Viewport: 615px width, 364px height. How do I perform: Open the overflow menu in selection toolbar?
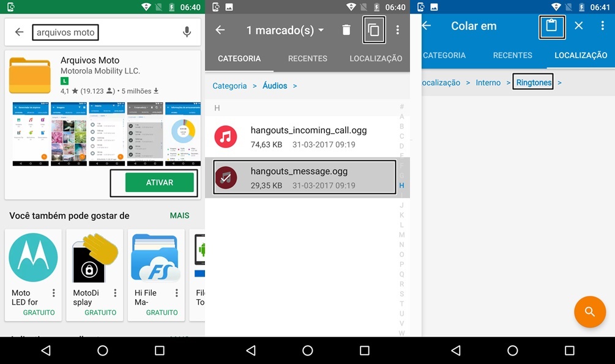tap(398, 30)
